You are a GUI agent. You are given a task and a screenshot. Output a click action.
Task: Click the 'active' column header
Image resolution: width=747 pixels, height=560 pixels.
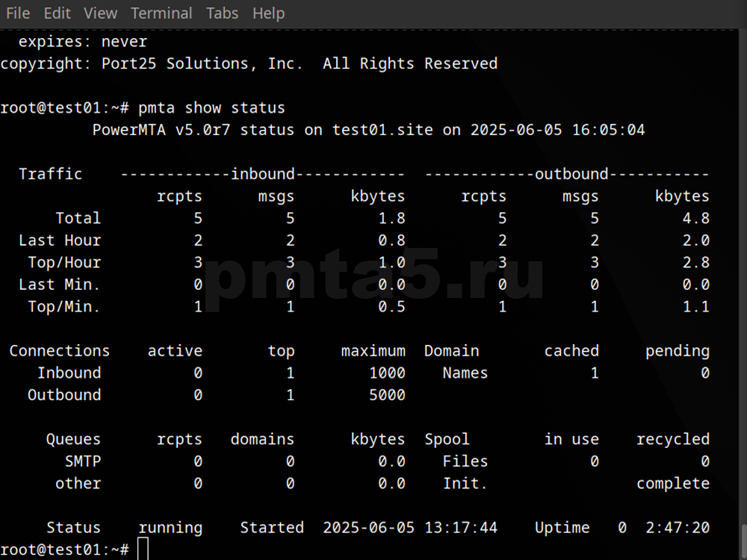coord(175,351)
